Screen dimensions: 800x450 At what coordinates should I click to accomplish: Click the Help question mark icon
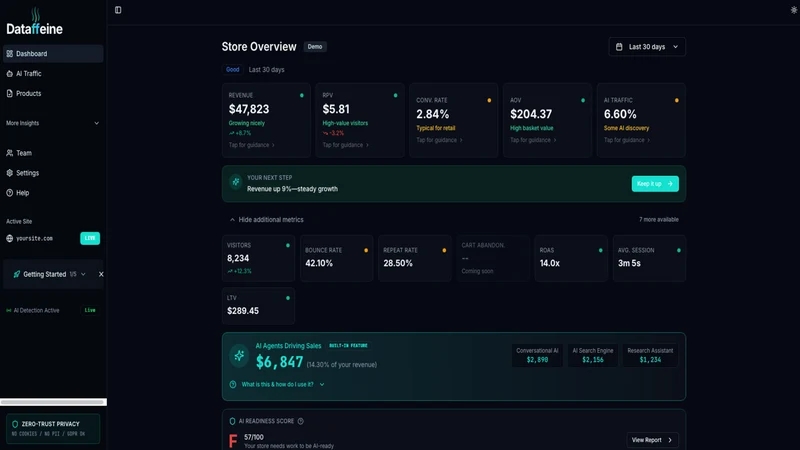[10, 193]
